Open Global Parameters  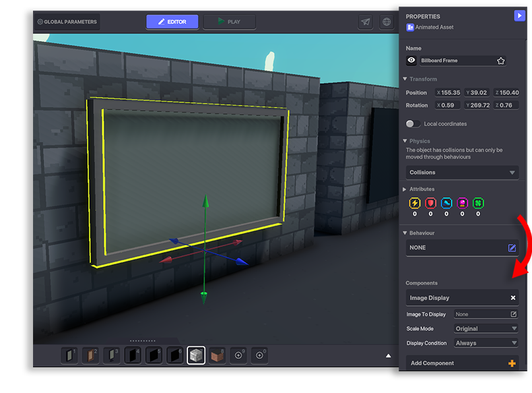67,22
